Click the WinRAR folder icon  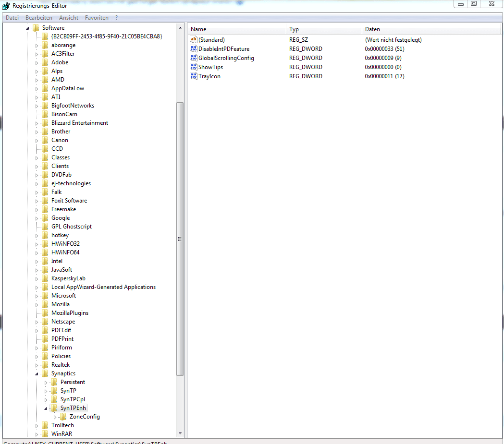pos(45,434)
